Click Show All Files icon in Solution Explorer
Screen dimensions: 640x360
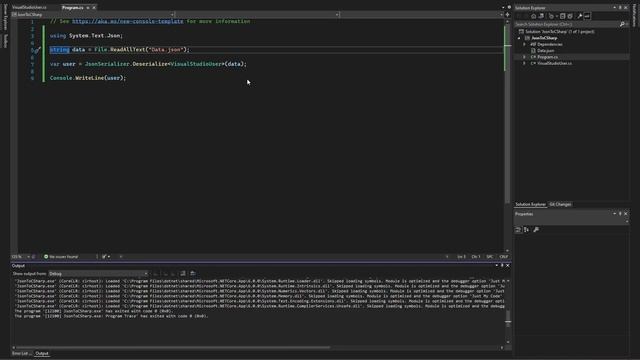click(x=570, y=16)
